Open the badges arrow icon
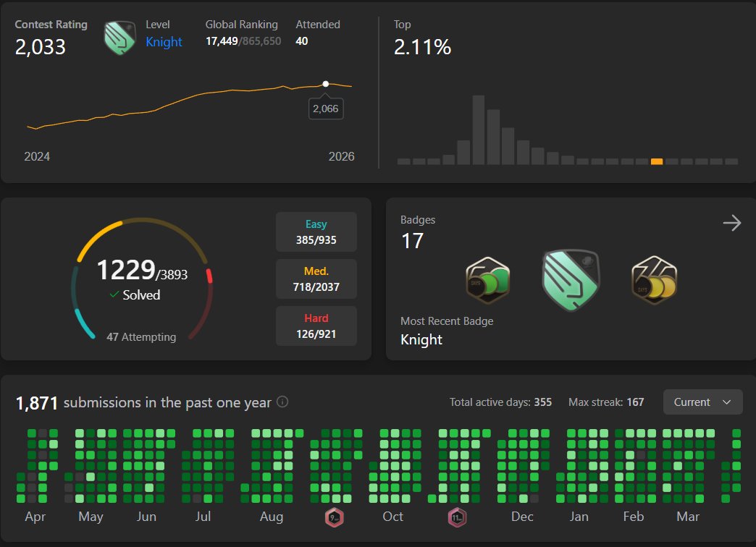The image size is (756, 547). click(x=731, y=223)
